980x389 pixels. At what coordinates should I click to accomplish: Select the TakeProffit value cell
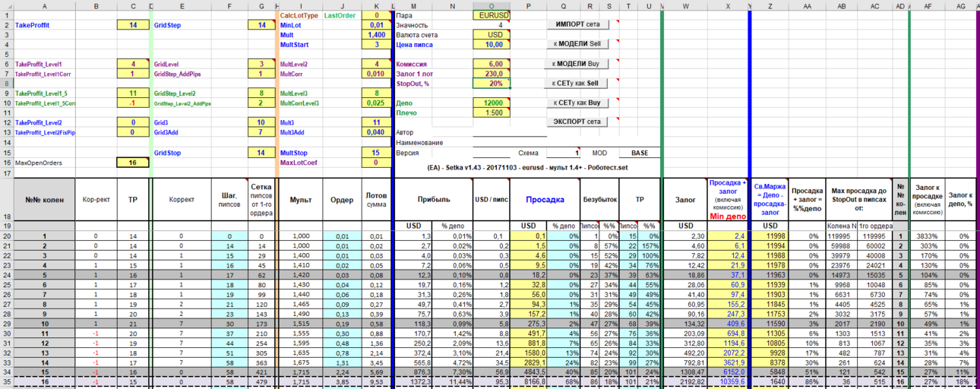[133, 25]
